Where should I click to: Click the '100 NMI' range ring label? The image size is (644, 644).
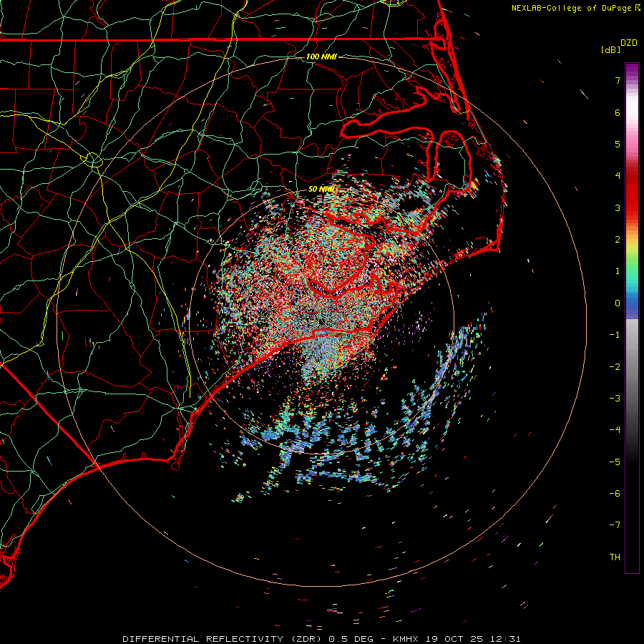pos(321,57)
